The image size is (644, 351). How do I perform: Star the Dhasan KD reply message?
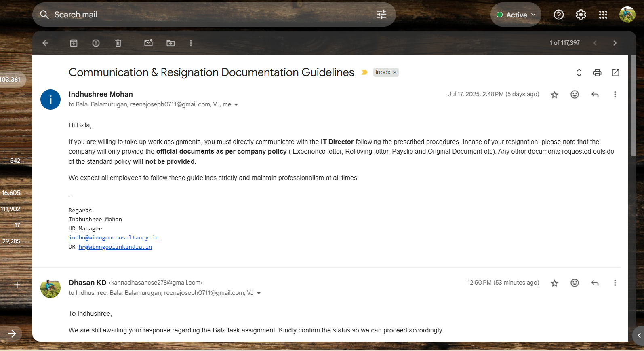(554, 283)
